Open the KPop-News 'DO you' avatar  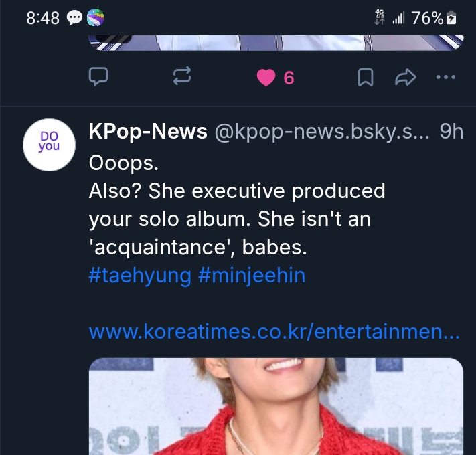(49, 145)
